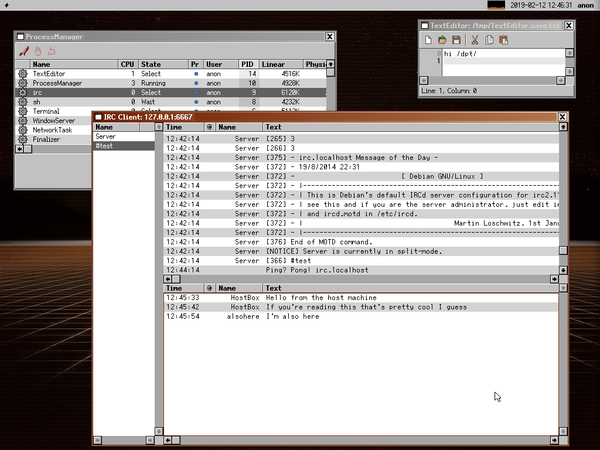
Task: Create a new document in TextEditor toolbar
Action: pos(428,40)
